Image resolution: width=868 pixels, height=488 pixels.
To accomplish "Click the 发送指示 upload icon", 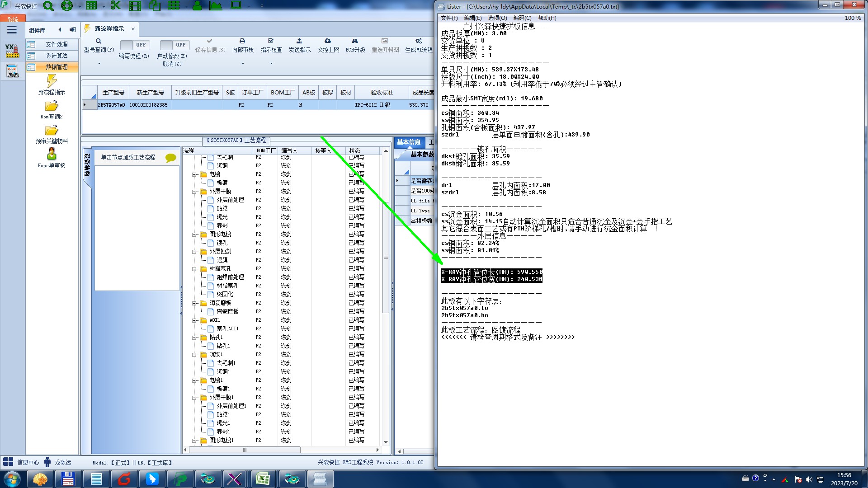I will pos(299,41).
